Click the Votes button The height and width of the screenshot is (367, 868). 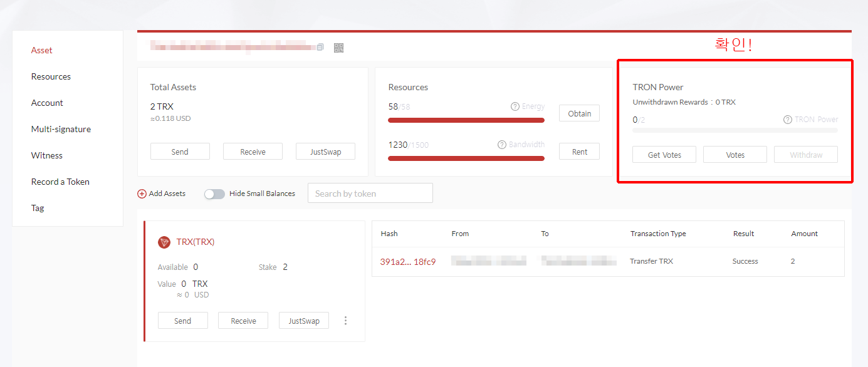pos(735,155)
